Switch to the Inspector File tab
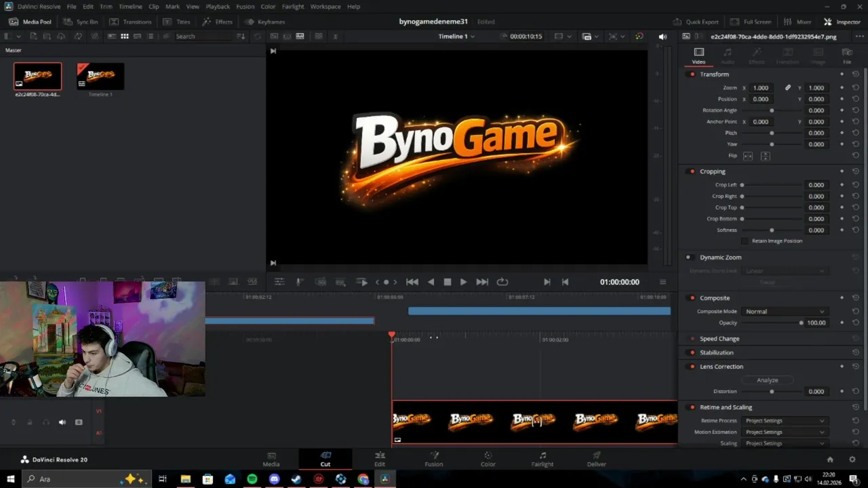 [x=847, y=56]
